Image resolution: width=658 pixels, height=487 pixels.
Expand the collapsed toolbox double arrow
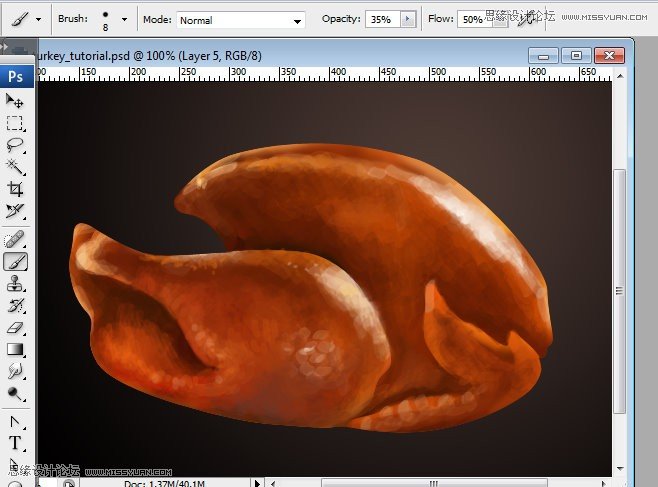coord(5,46)
